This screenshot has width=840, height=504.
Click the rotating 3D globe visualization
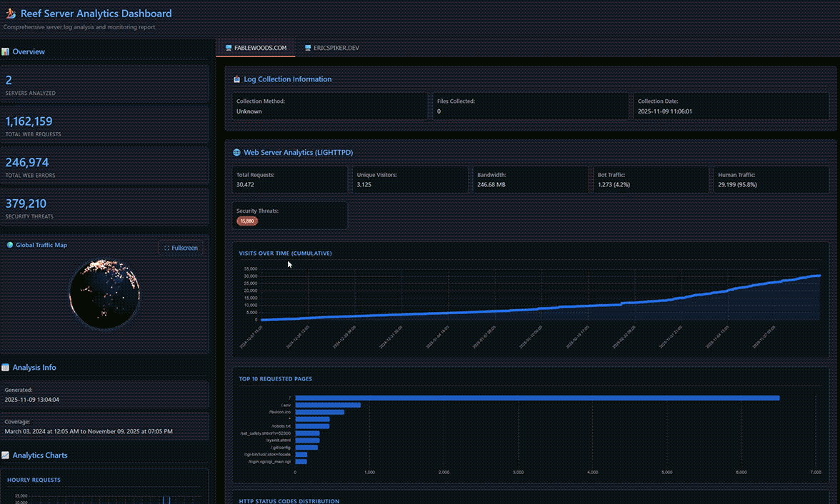[104, 293]
